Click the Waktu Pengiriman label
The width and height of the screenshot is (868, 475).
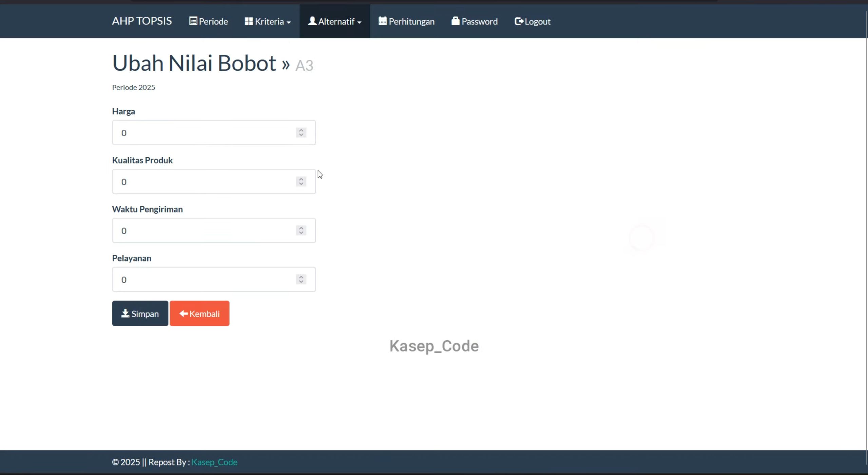pyautogui.click(x=148, y=209)
